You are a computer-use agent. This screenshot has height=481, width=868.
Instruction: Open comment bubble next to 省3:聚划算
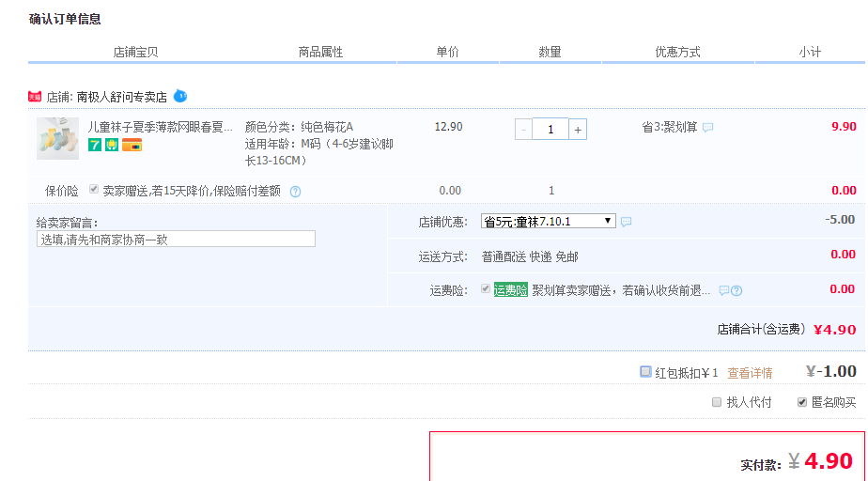point(707,128)
